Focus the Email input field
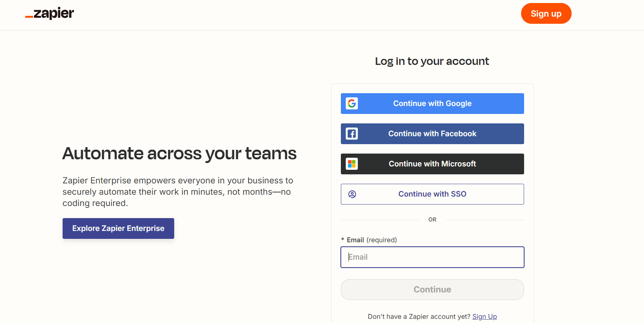644x323 pixels. pyautogui.click(x=432, y=257)
